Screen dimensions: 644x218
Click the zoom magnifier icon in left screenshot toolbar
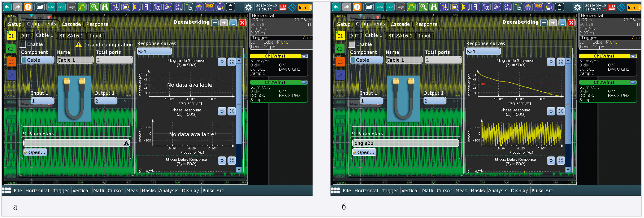tap(94, 7)
